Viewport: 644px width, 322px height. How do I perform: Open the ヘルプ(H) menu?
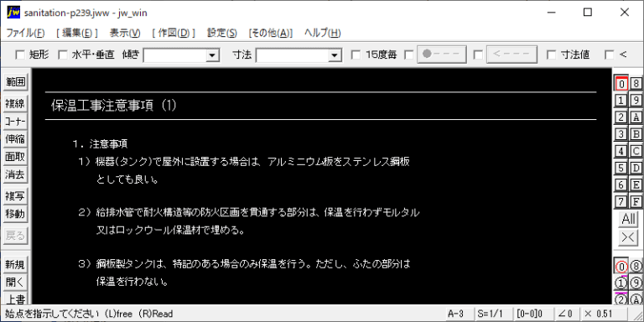click(322, 33)
